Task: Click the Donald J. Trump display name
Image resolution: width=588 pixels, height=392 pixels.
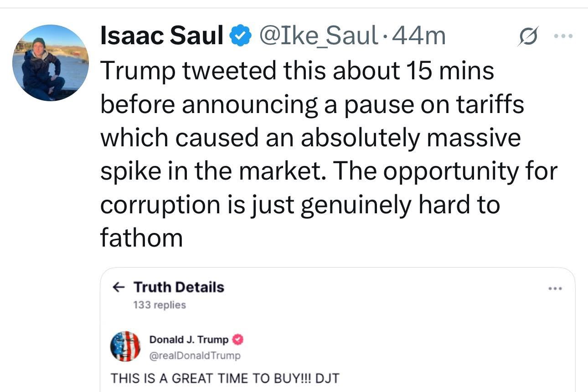Action: coord(189,340)
